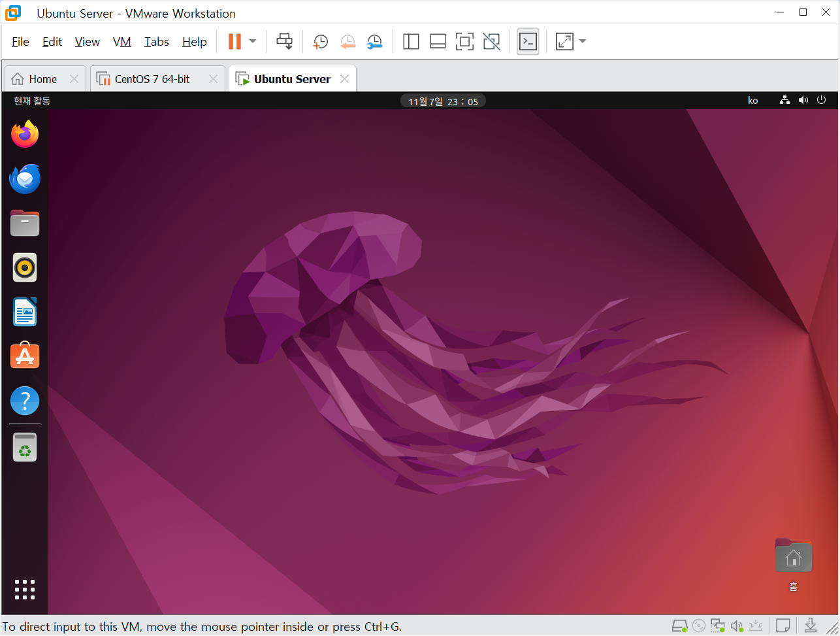The image size is (840, 636).
Task: Show applications grid button
Action: (x=25, y=590)
